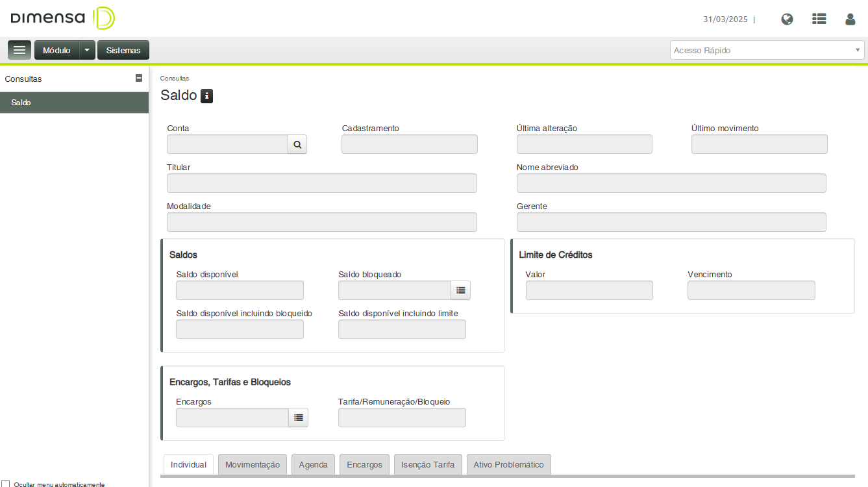The width and height of the screenshot is (868, 487).
Task: Click the Conta search magnifier icon
Action: coord(297,145)
